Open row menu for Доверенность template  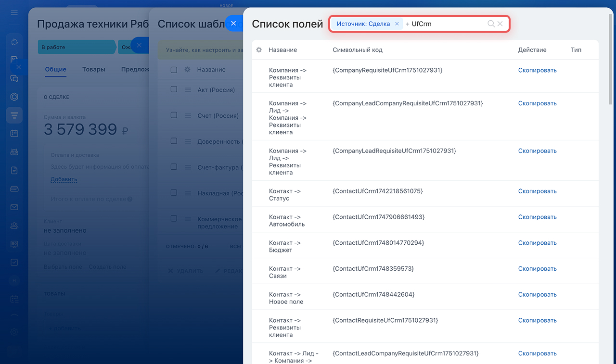tap(188, 141)
